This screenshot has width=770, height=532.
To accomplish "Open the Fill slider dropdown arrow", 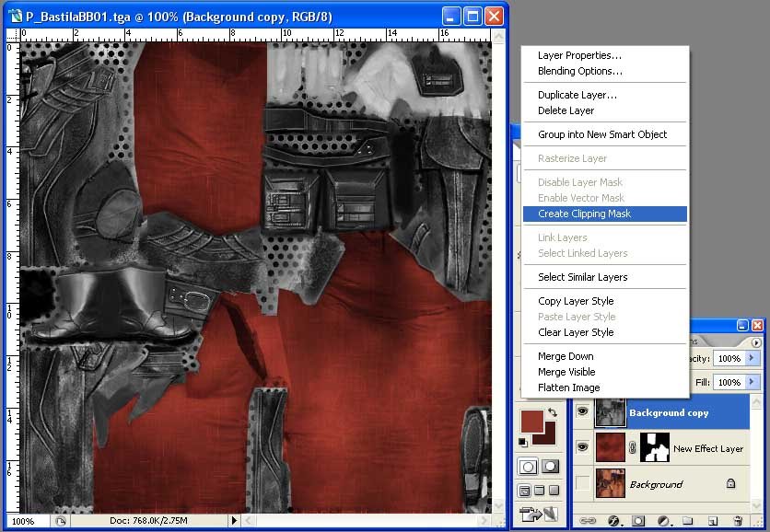I will point(752,382).
